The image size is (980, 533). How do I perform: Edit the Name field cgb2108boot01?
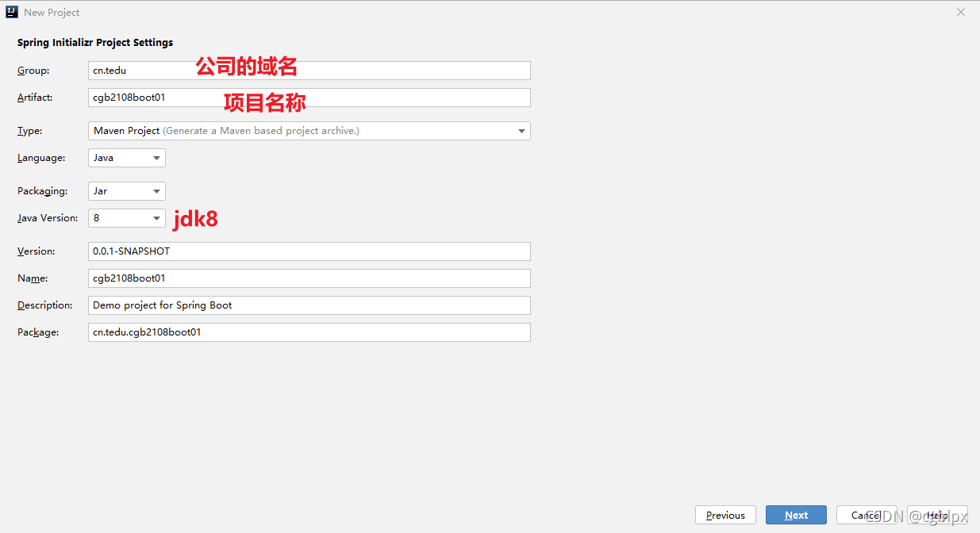point(309,278)
